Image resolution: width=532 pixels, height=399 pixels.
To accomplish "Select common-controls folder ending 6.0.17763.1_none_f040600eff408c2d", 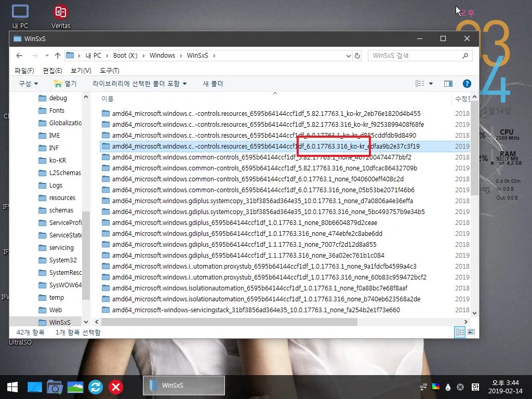I will (252, 179).
